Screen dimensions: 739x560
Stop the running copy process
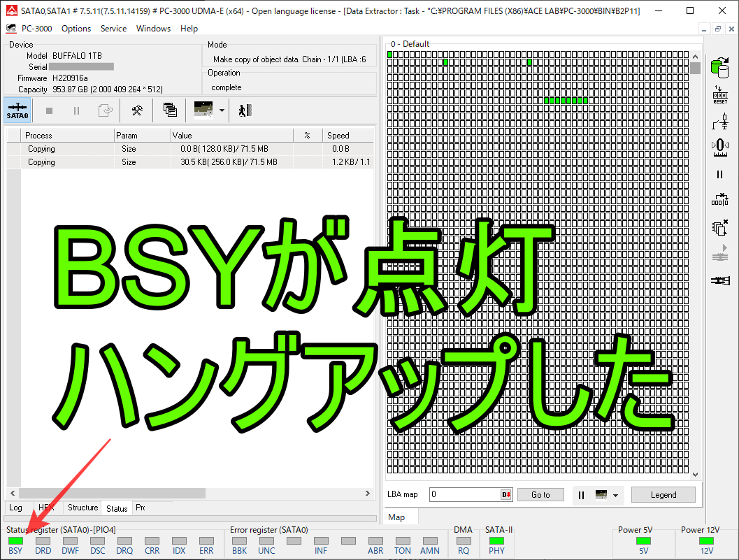coord(48,110)
